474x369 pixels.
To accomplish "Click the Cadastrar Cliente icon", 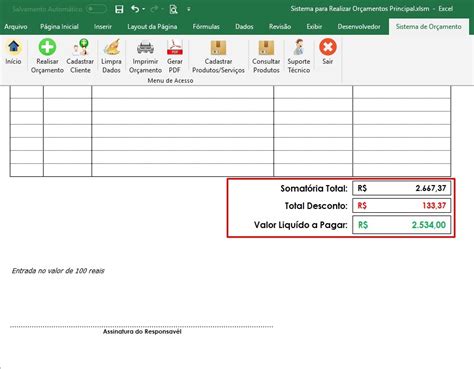I will tap(80, 47).
